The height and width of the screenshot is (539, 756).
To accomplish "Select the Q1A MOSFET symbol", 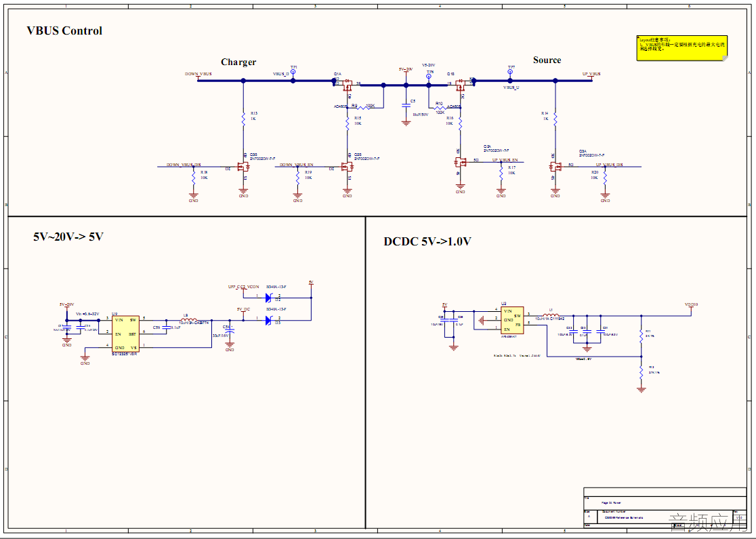I will 347,85.
